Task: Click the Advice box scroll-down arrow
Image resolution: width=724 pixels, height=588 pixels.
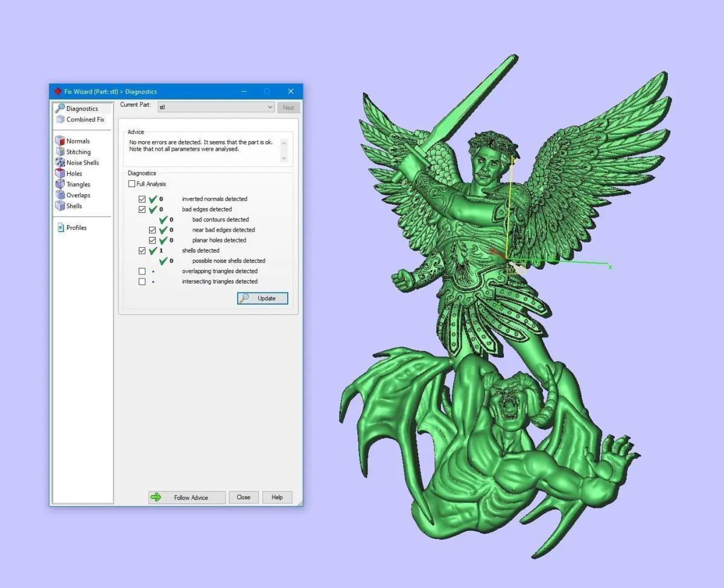Action: pyautogui.click(x=285, y=158)
